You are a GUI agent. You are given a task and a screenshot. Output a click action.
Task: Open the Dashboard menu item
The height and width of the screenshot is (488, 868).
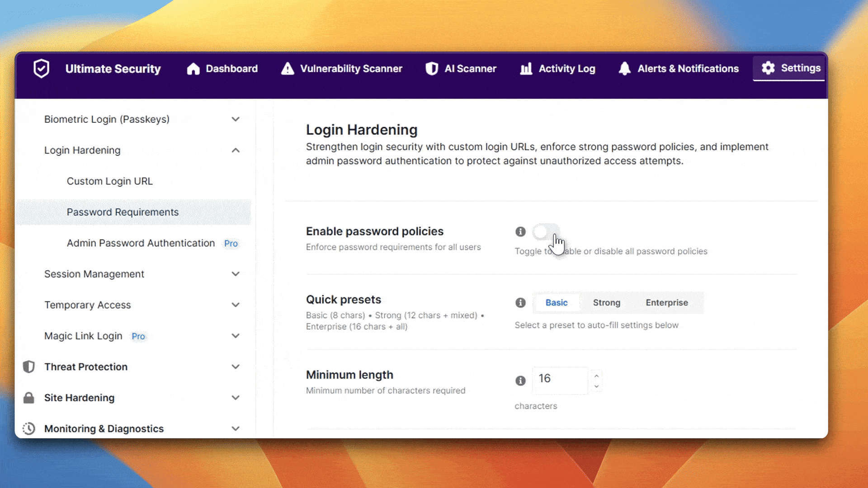(x=231, y=69)
